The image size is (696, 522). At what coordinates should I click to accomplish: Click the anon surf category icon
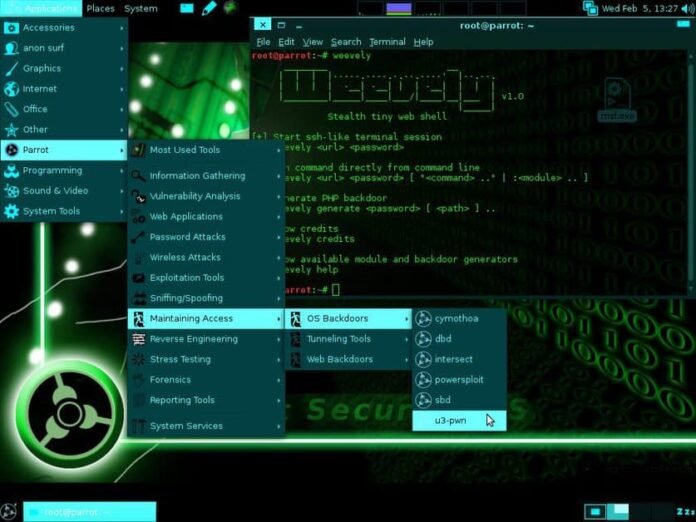coord(11,48)
